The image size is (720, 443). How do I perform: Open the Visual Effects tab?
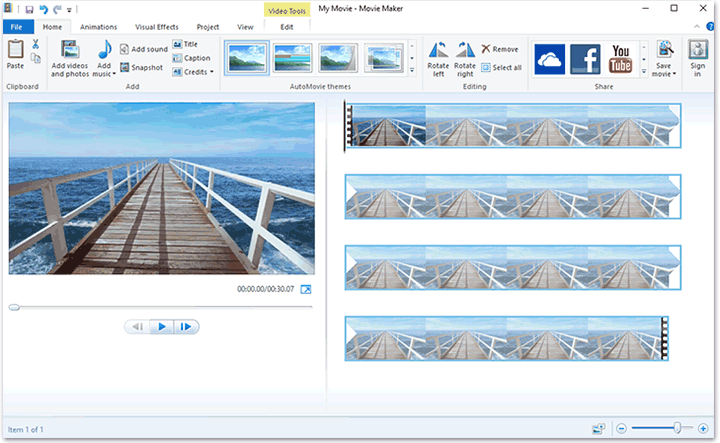[158, 26]
